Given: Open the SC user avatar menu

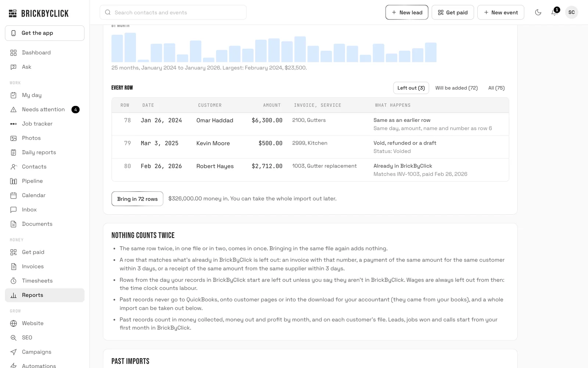Looking at the screenshot, I should [571, 13].
